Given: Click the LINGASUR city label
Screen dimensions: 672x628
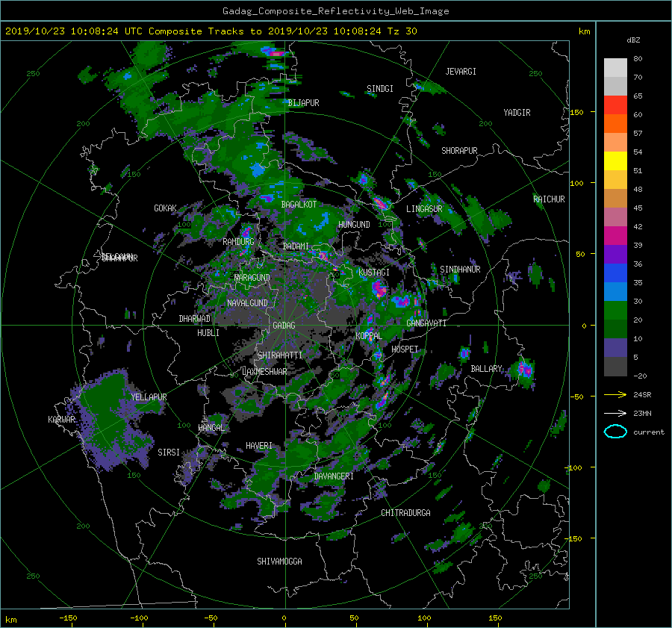Looking at the screenshot, I should 424,209.
